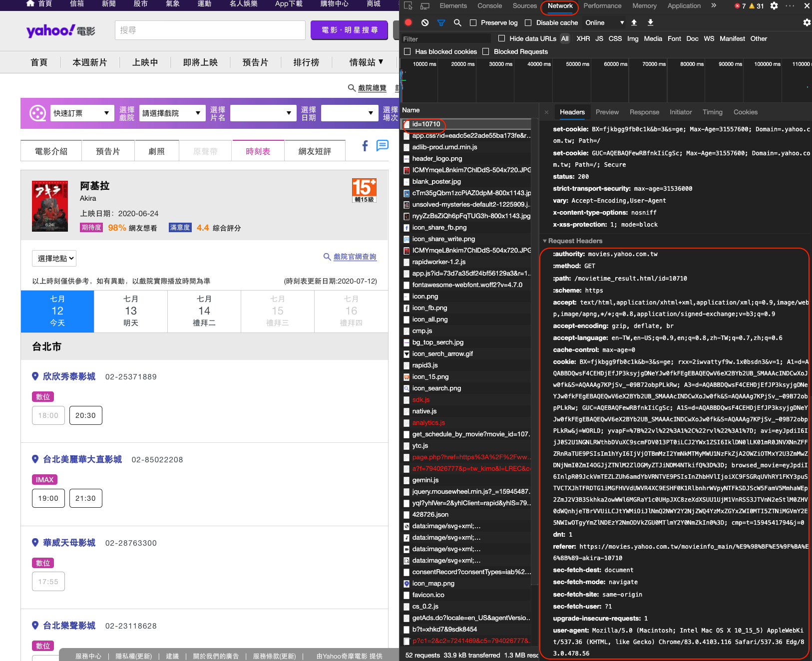This screenshot has width=812, height=661.
Task: Click the Yahoo movies logo
Action: click(x=60, y=31)
